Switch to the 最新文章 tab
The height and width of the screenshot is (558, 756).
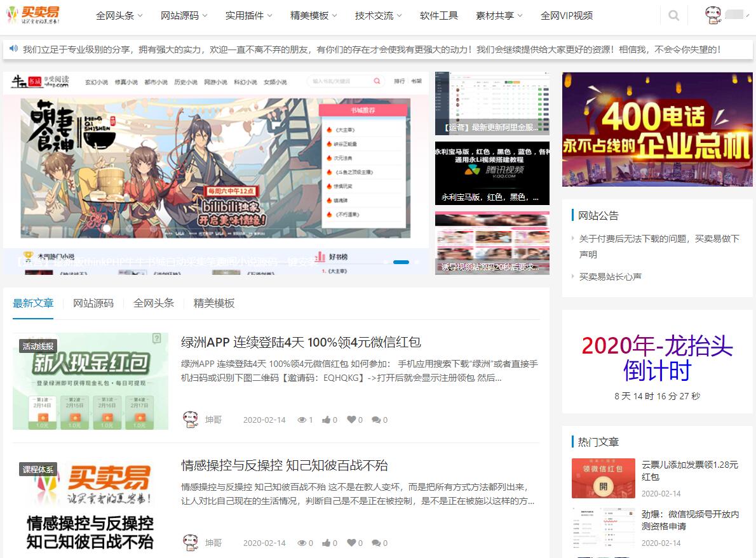coord(33,303)
